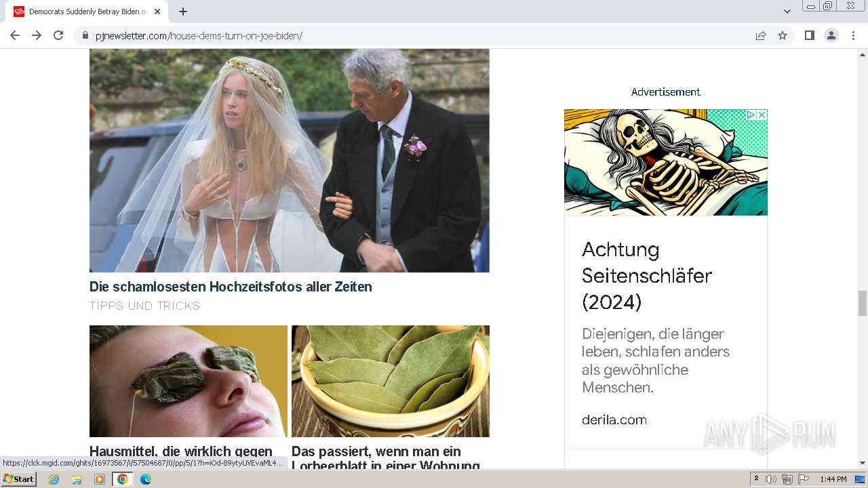Expand the tab search dropdown
Viewport: 868px width, 488px height.
787,12
